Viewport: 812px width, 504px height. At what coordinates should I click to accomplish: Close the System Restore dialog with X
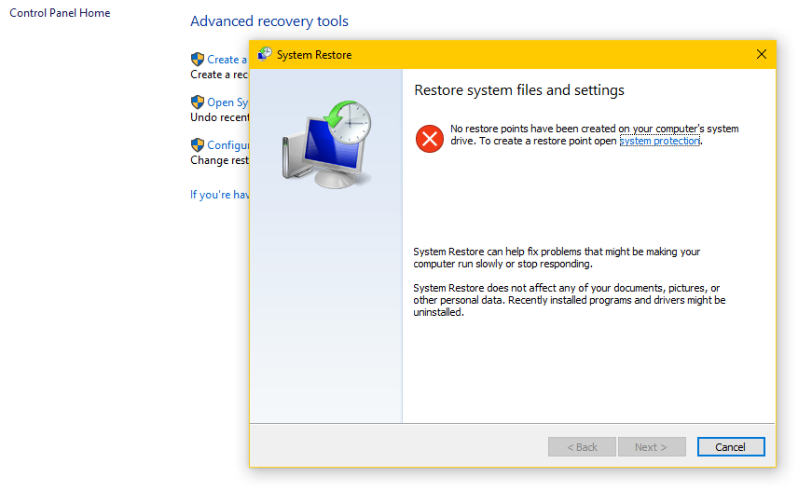click(761, 54)
